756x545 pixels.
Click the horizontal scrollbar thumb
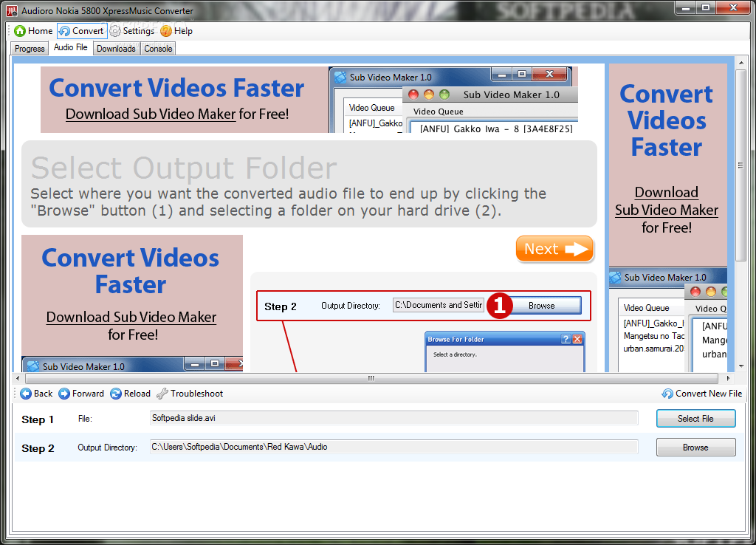tap(371, 378)
